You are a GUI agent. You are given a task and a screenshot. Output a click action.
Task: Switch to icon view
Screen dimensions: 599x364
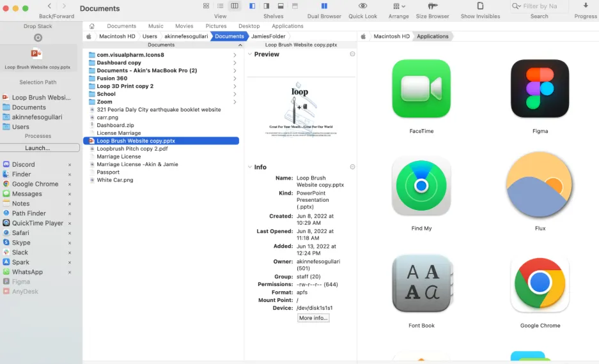206,6
